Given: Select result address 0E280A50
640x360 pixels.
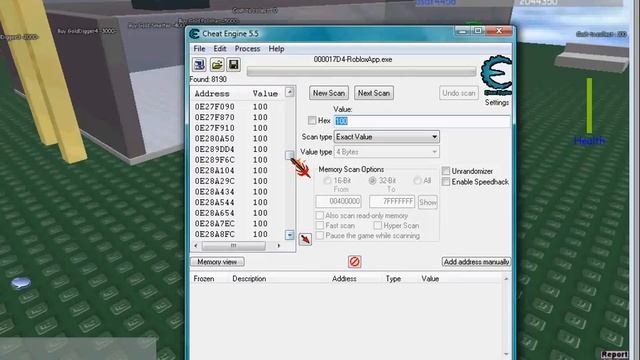Looking at the screenshot, I should click(x=214, y=139).
